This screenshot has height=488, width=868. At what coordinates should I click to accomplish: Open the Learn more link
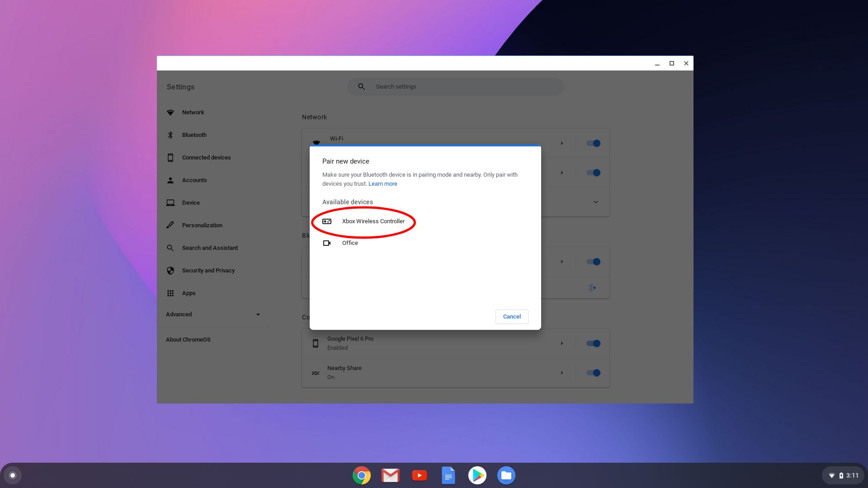pyautogui.click(x=382, y=184)
